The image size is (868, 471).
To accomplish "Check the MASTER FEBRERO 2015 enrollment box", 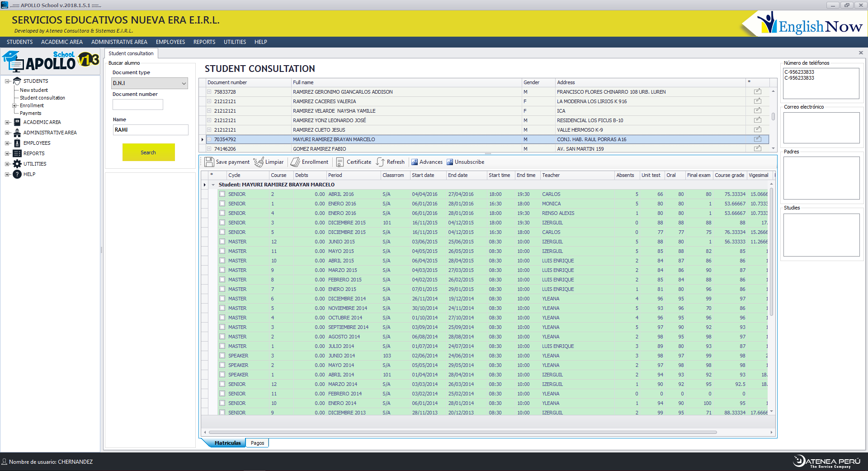I will (x=222, y=280).
